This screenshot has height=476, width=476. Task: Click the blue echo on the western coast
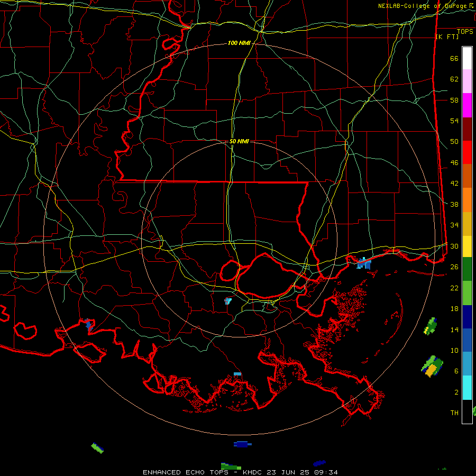pos(89,325)
